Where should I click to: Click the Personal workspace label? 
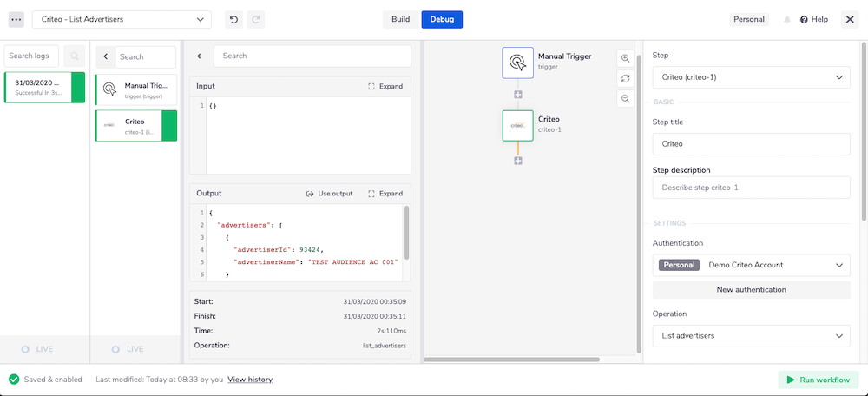click(x=749, y=19)
